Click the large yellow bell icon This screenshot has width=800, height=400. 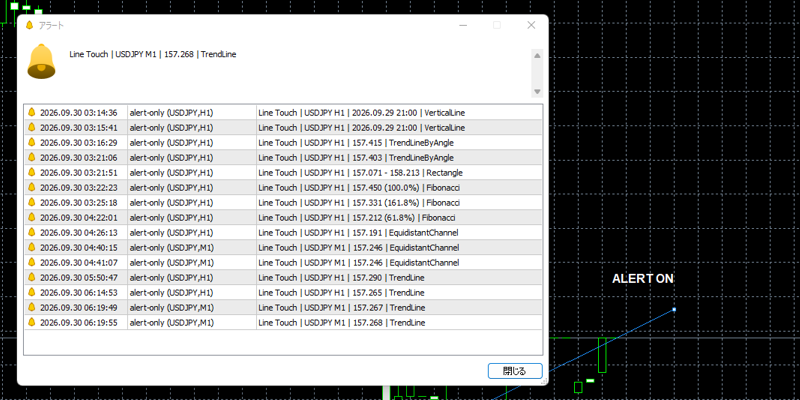pyautogui.click(x=41, y=62)
